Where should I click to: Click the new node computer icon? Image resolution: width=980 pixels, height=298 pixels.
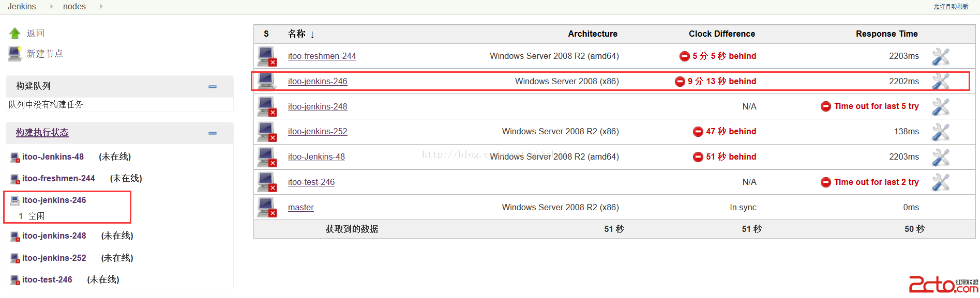(14, 54)
